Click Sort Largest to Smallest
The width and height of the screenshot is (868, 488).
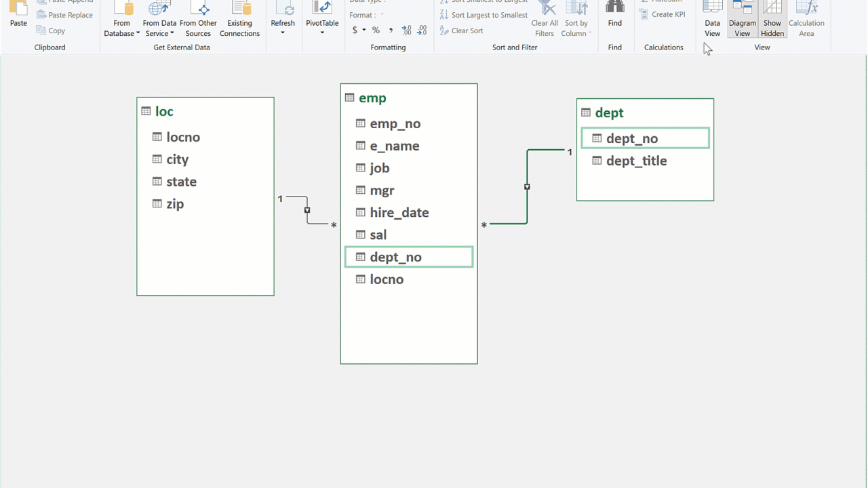click(483, 15)
